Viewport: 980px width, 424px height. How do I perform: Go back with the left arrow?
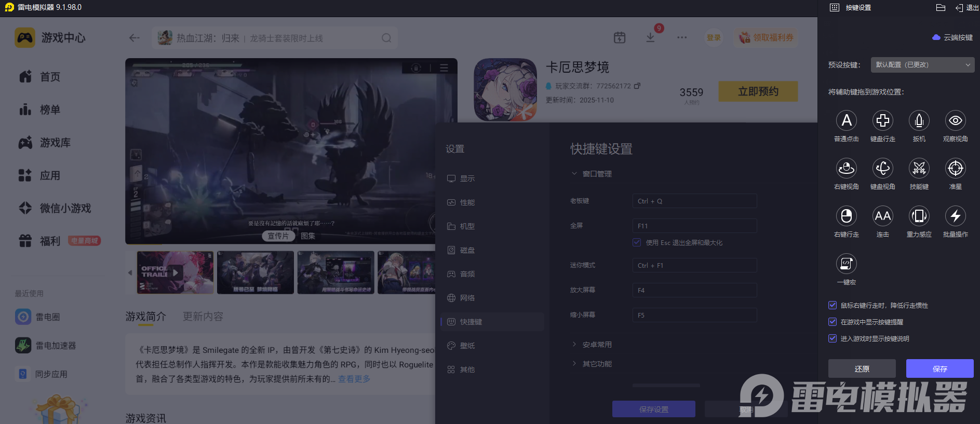tap(135, 38)
